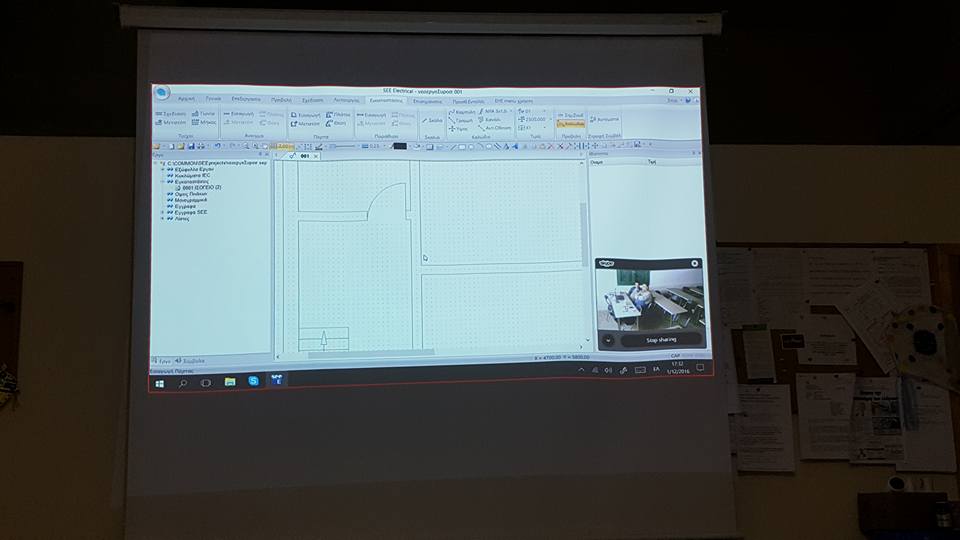The width and height of the screenshot is (960, 540).
Task: Click the SEE Electrical taskbar icon
Action: [x=276, y=380]
